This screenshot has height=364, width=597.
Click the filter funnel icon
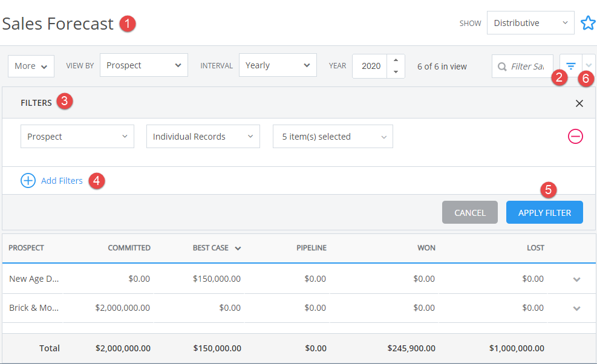[570, 66]
